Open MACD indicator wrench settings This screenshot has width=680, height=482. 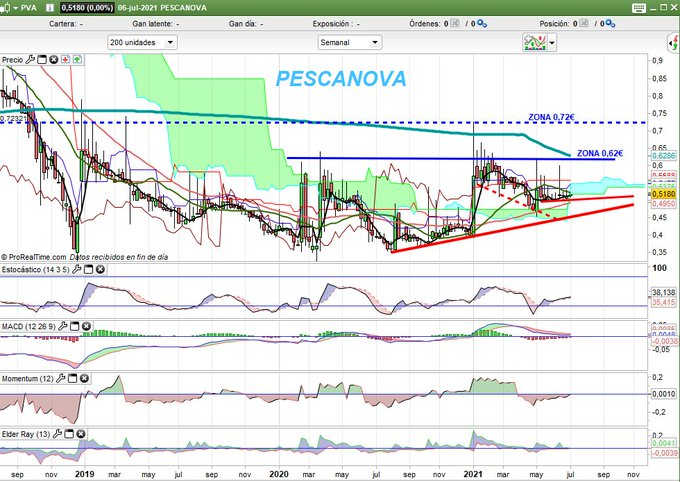61,327
